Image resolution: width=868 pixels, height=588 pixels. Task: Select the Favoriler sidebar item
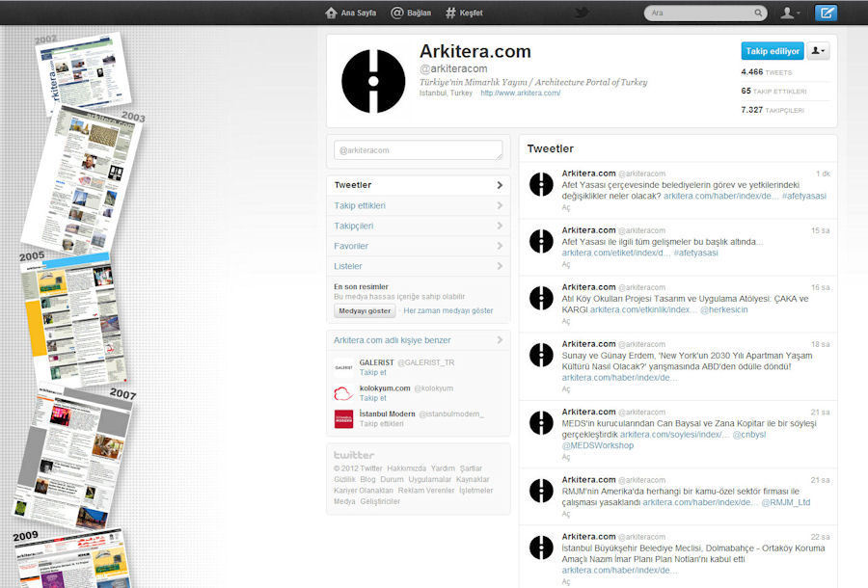point(419,246)
